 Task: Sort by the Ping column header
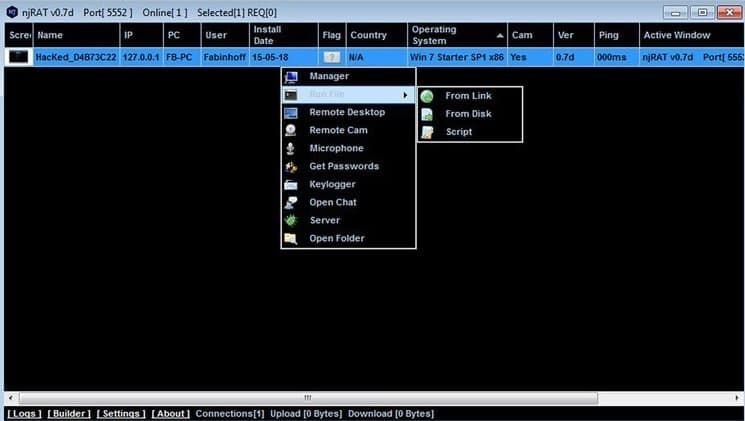tap(616, 35)
